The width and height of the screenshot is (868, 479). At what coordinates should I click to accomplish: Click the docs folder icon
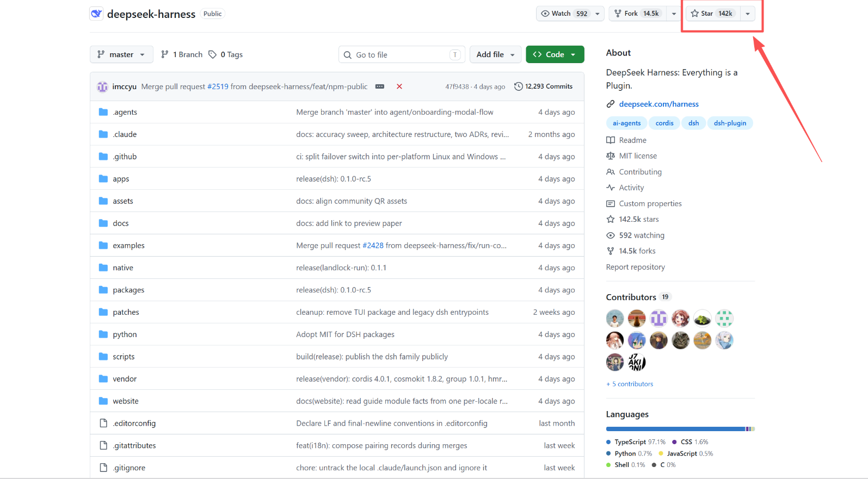pos(103,223)
